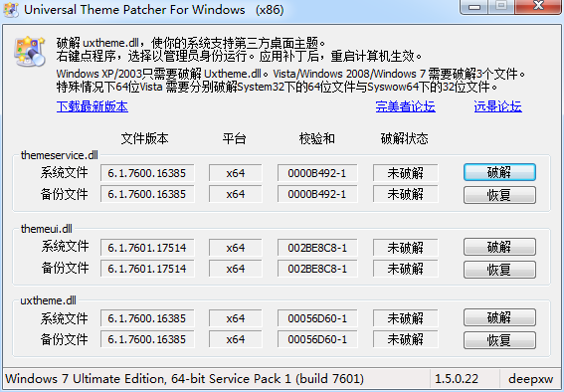Click themeservice.dll backup file x64 platform field
This screenshot has height=392, width=564.
click(x=236, y=194)
